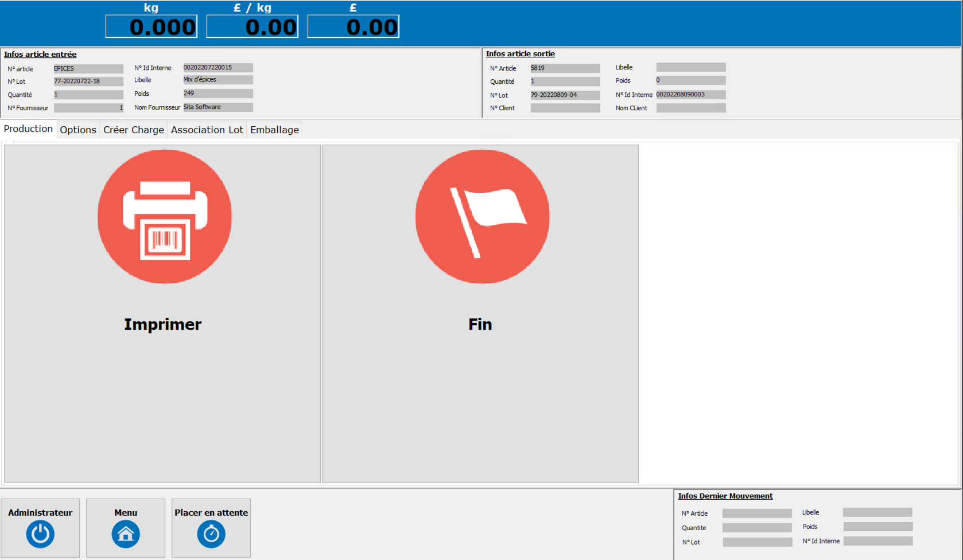Screen dimensions: 963x560
Task: Click the sortie N° Article field 5819
Action: pyautogui.click(x=565, y=68)
